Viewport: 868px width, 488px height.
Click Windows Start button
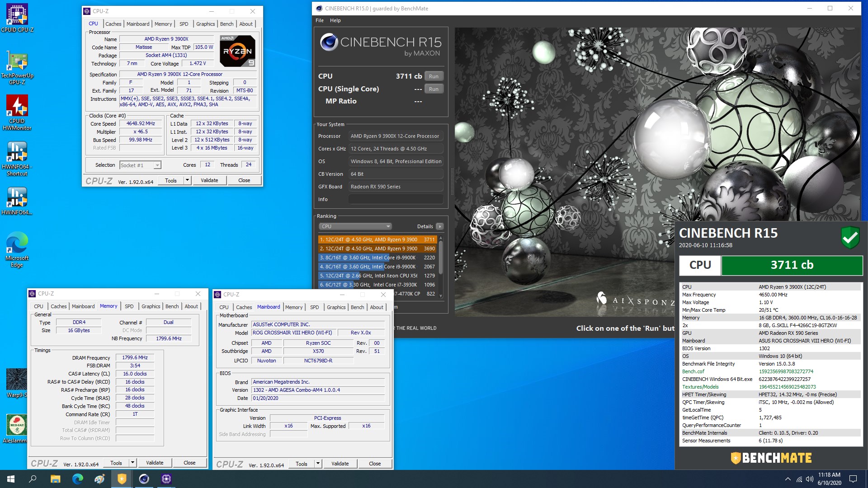click(11, 479)
